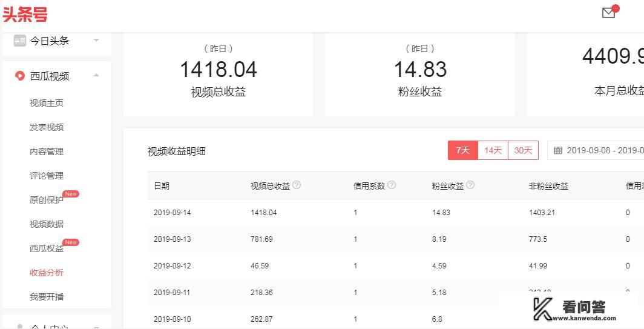Click help icon beside 信用系数 column

point(392,185)
